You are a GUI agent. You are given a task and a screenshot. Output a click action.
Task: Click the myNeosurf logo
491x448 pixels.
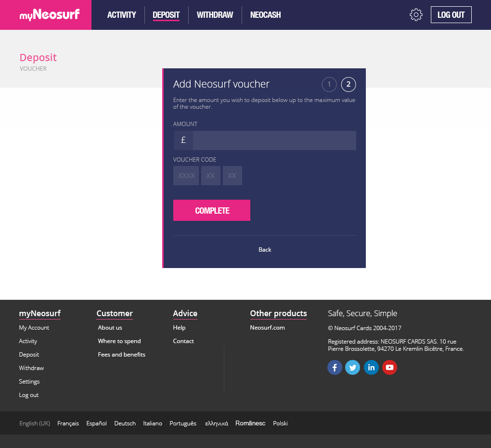50,14
